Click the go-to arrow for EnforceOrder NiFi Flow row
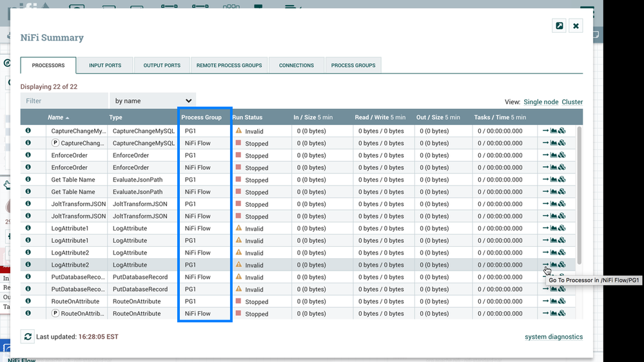Screen dimensions: 644x362 pos(545,167)
